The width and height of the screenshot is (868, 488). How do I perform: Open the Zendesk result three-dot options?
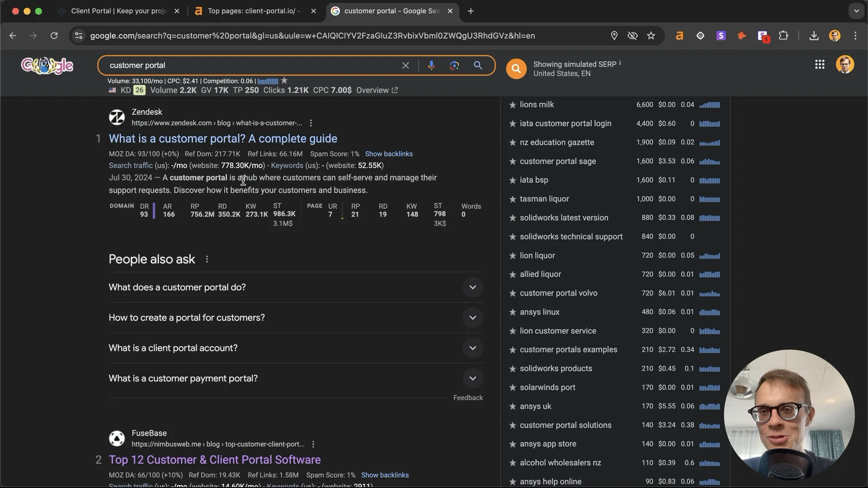(311, 123)
